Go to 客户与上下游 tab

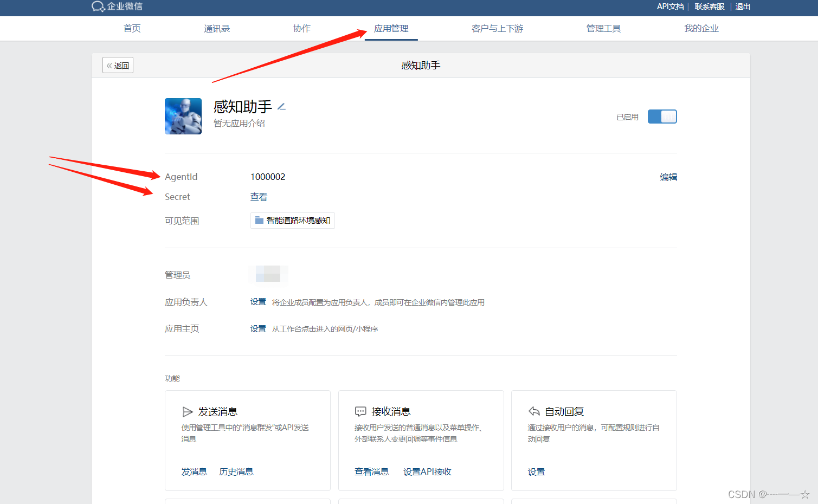pos(498,29)
